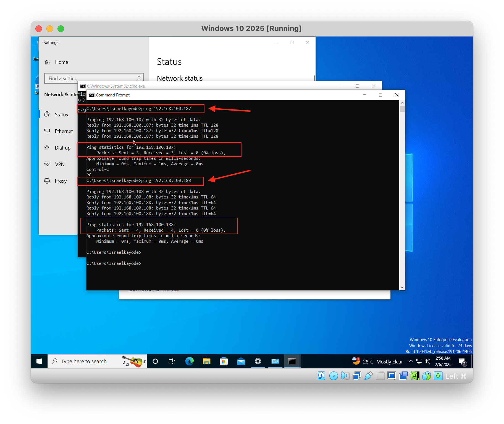Open the Action Center notifications icon

point(462,362)
